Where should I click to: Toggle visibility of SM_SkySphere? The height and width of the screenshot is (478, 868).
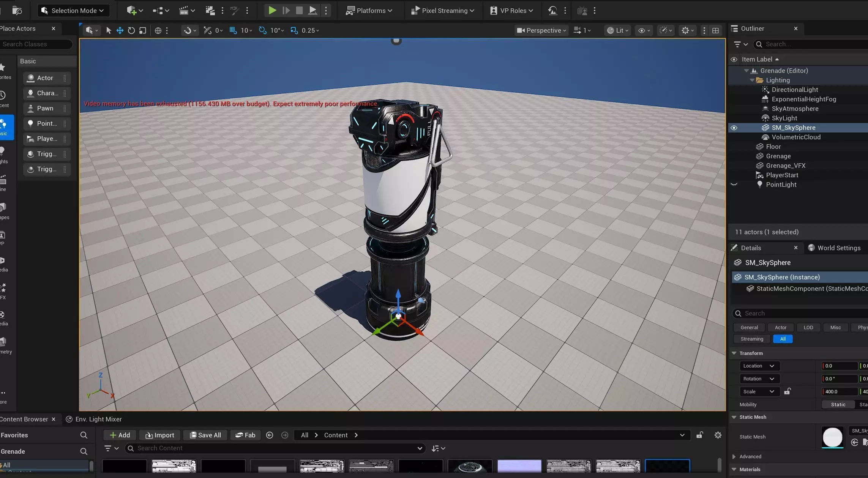pyautogui.click(x=734, y=128)
